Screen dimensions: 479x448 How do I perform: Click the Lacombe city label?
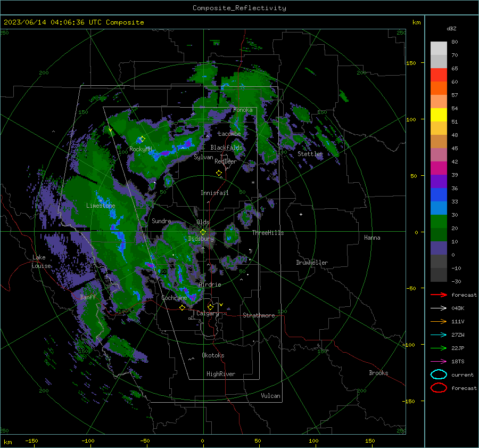[229, 134]
